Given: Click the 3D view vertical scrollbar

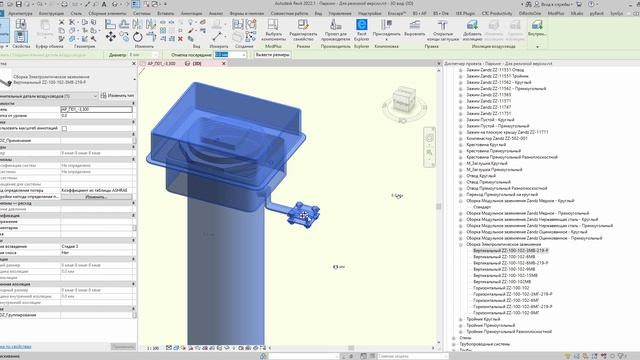Looking at the screenshot, I should (439, 206).
